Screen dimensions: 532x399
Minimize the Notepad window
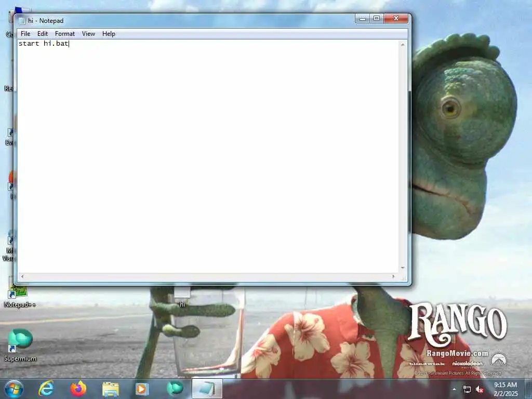click(x=362, y=18)
